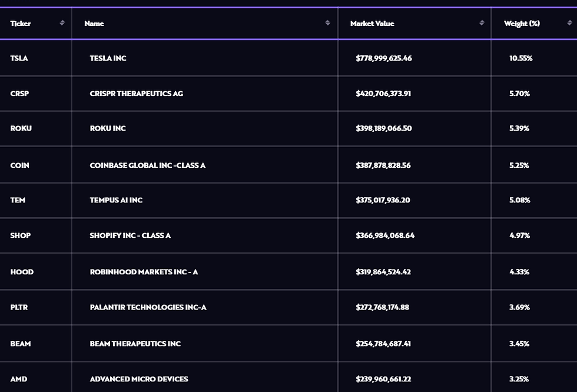The image size is (577, 392).
Task: Click market value $319,864,524.42
Action: coord(383,272)
